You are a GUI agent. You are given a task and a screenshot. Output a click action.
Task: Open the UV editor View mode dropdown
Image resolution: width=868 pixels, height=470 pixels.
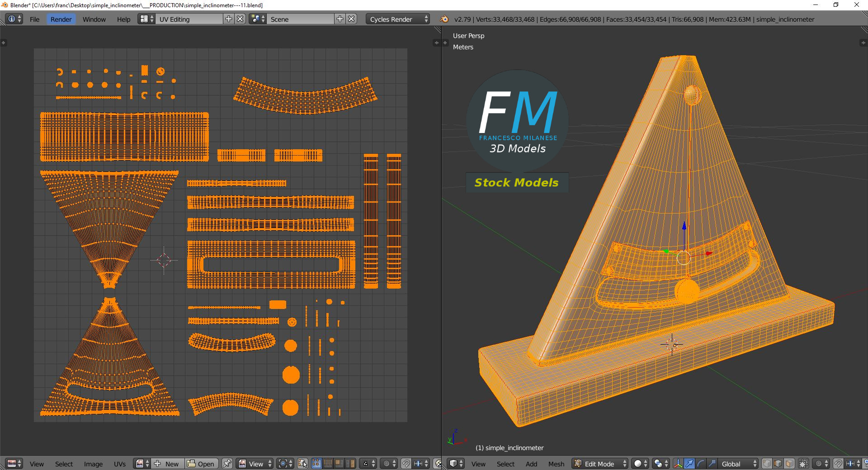click(x=255, y=464)
